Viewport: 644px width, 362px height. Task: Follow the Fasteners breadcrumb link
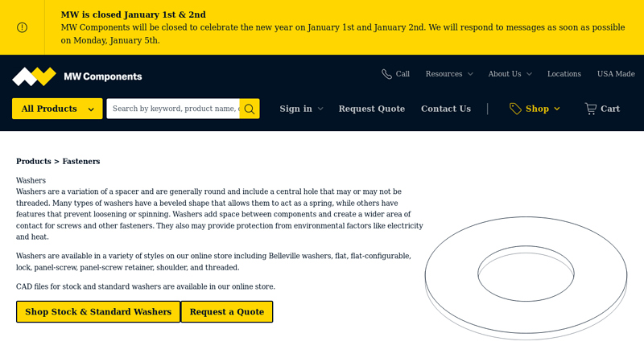click(81, 162)
